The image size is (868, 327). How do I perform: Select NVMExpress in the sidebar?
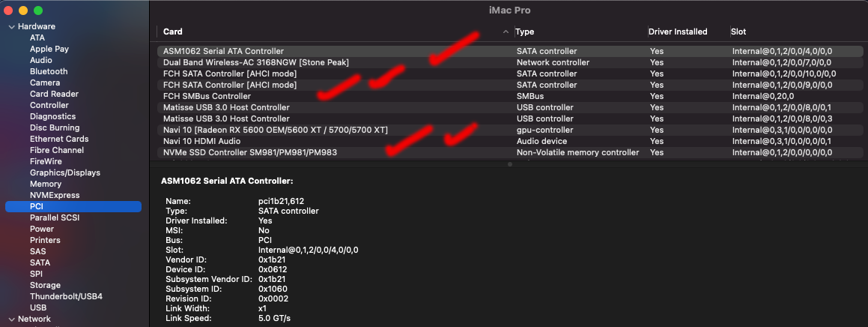[x=55, y=195]
